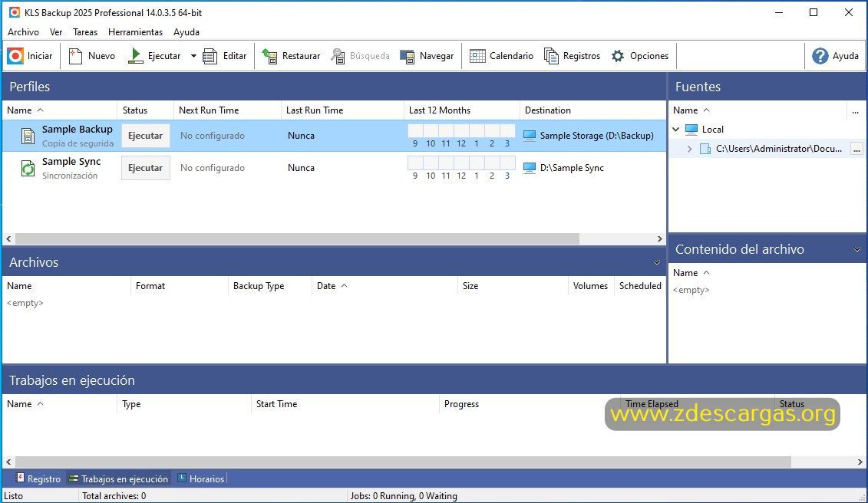Click the Sample Backup month chart
This screenshot has height=503, width=868.
(x=461, y=136)
